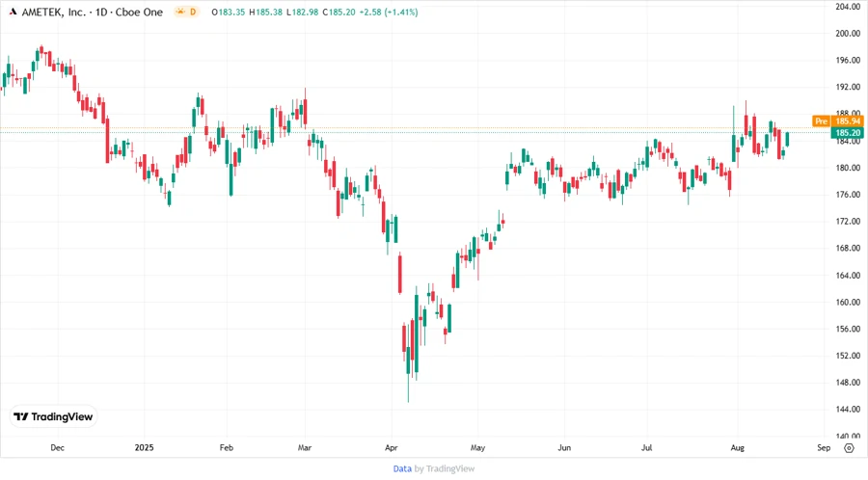Click the May date axis label

pyautogui.click(x=477, y=447)
